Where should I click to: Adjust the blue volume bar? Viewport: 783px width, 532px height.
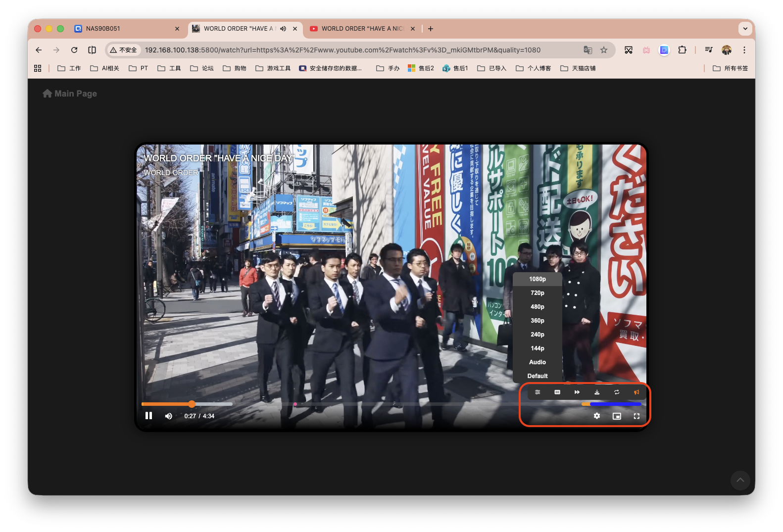(x=615, y=404)
